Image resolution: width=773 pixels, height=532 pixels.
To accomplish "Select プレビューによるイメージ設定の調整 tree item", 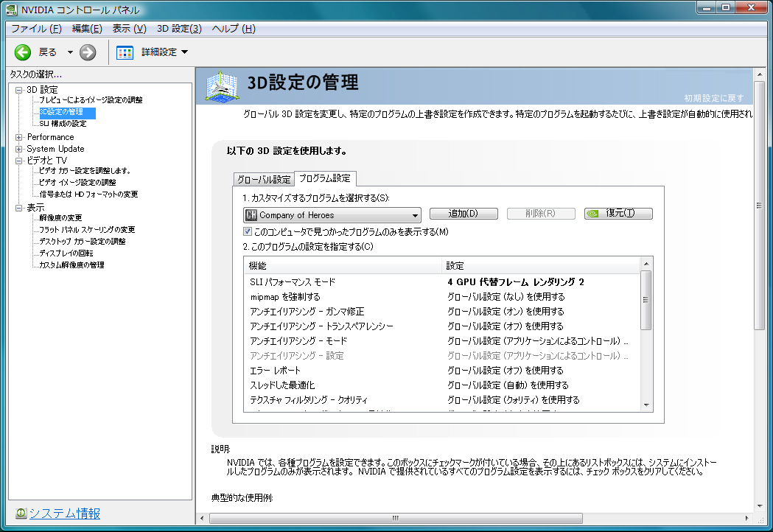I will (91, 100).
